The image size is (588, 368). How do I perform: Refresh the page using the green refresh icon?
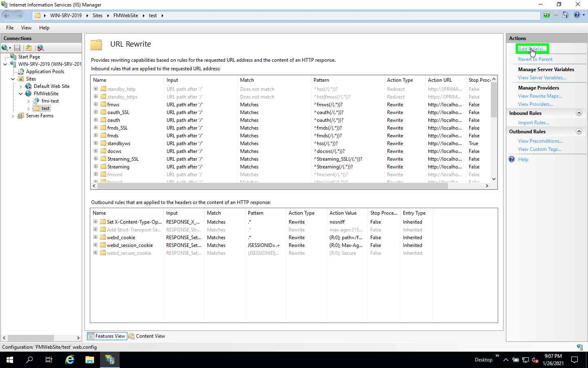tap(546, 15)
